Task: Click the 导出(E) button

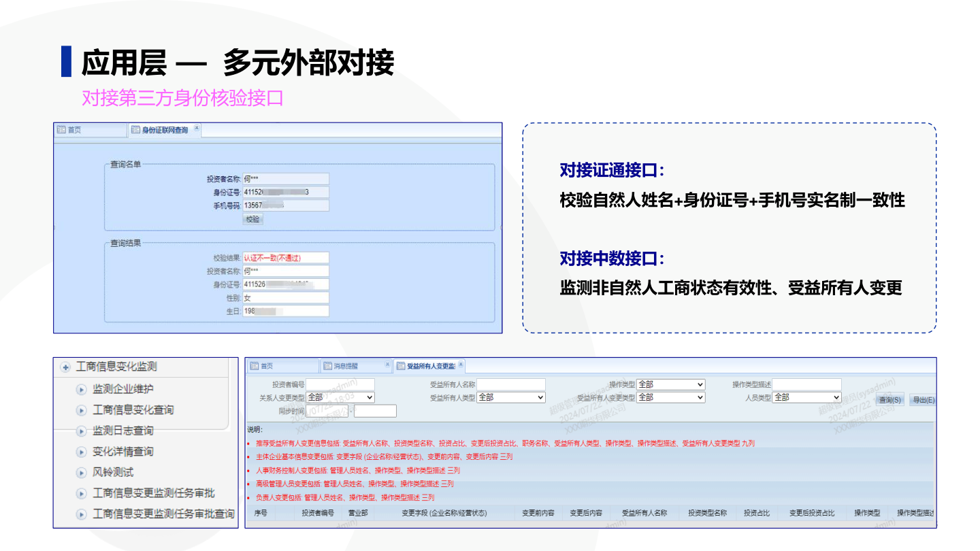Action: (x=924, y=400)
